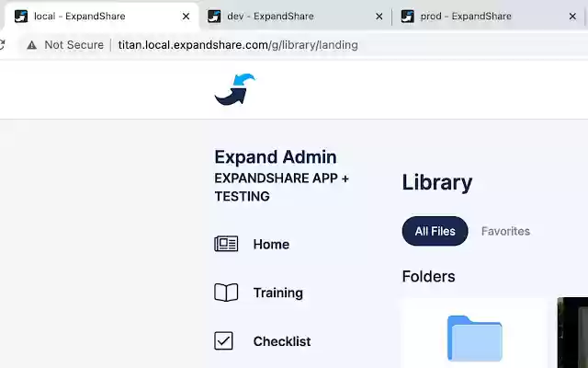The width and height of the screenshot is (588, 368).
Task: Select the All Files filter
Action: (435, 231)
